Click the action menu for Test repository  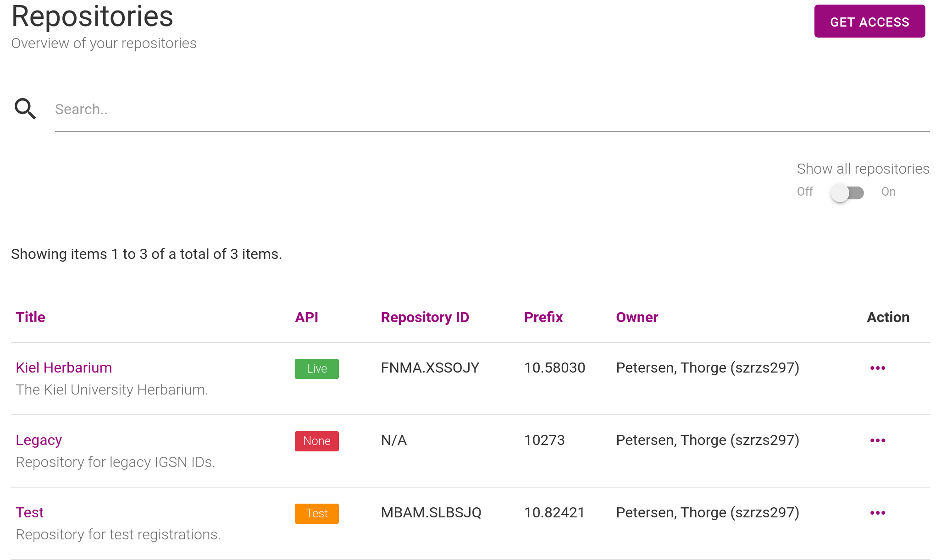pos(878,513)
